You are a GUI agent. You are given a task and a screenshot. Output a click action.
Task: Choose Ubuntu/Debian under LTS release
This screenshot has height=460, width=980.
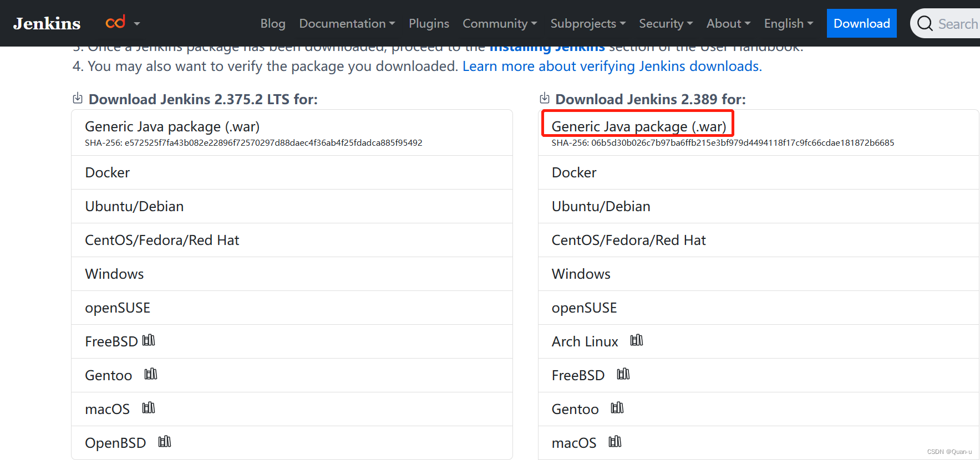pos(292,206)
